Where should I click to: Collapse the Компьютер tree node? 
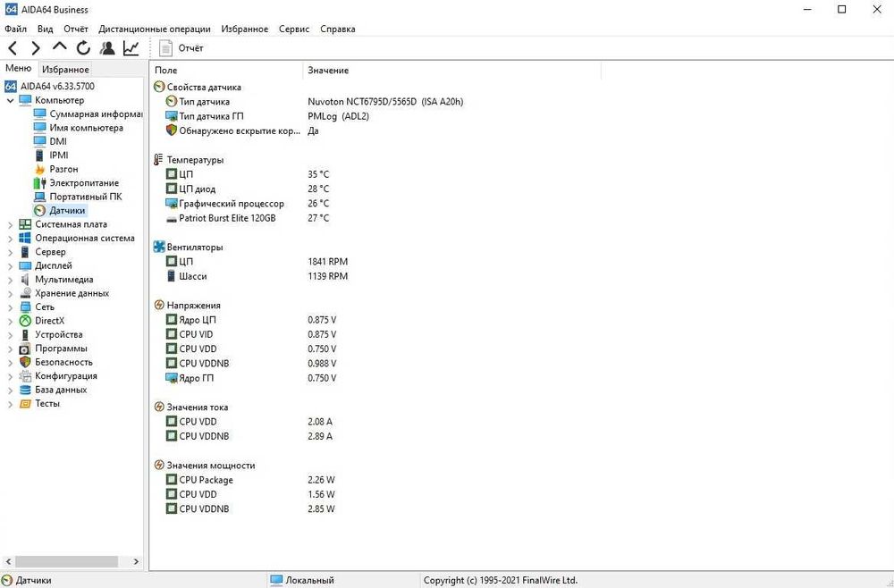[10, 100]
